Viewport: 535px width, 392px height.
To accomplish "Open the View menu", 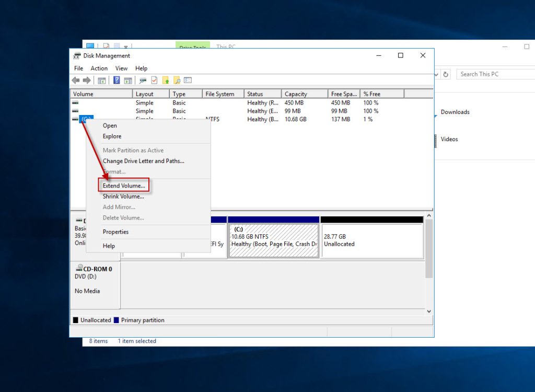I will (x=121, y=68).
